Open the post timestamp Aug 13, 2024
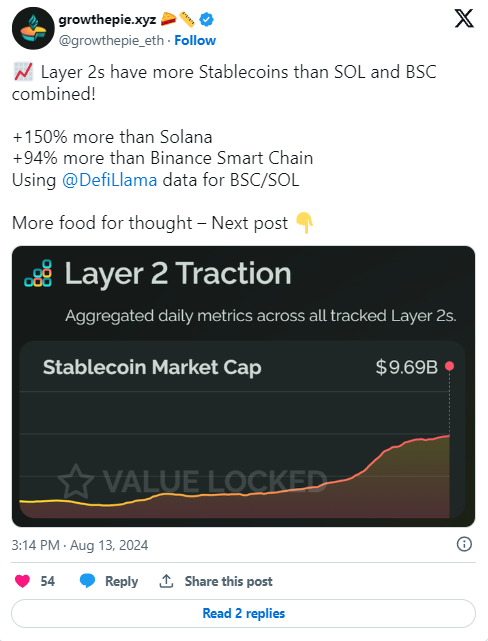Screen dimensions: 488x641 (x=80, y=545)
